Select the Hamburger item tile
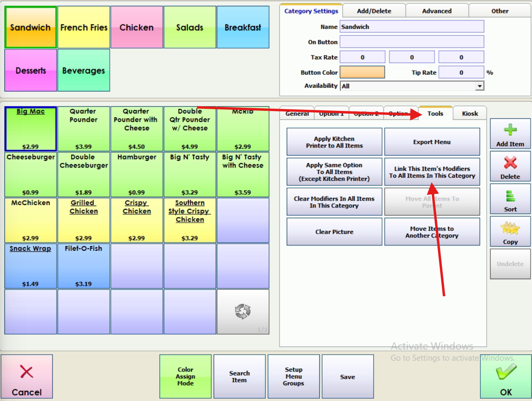The image size is (532, 401). pos(137,175)
